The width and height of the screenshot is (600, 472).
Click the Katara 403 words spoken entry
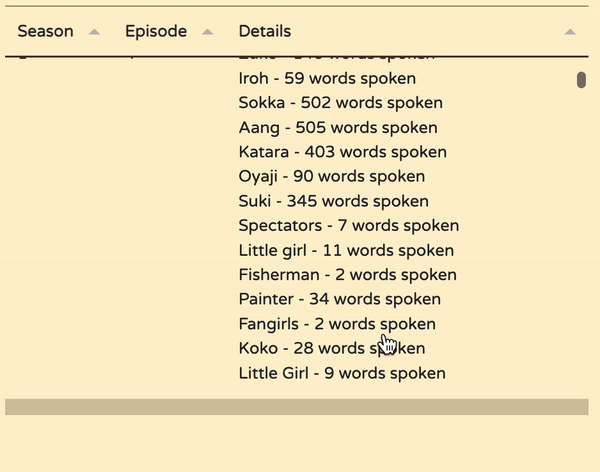pos(342,152)
